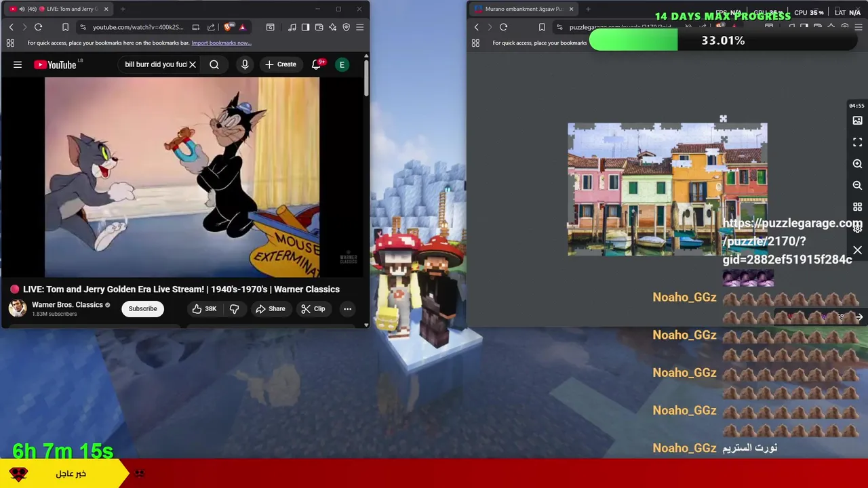This screenshot has width=868, height=488.
Task: Open the browser hamburger menu in YouTube window
Action: pos(359,27)
